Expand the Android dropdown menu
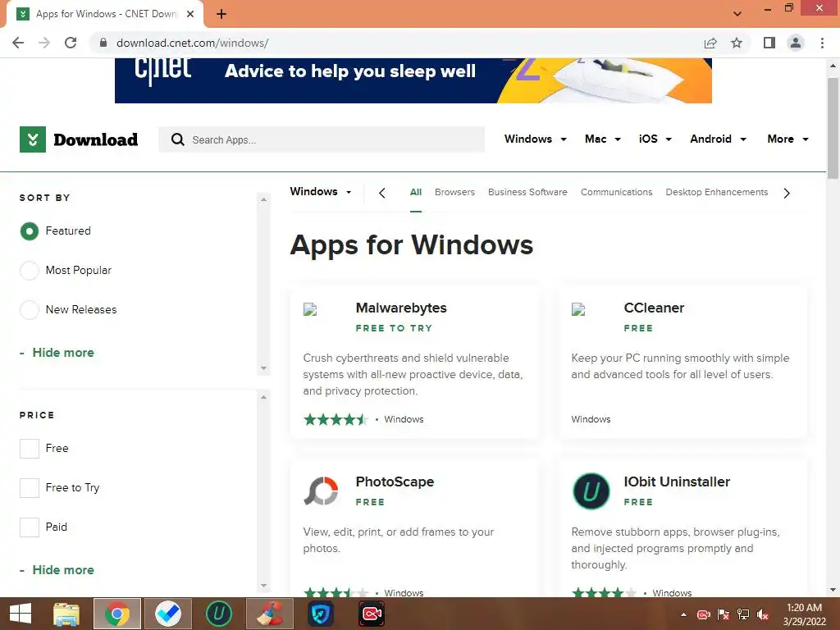 click(718, 139)
